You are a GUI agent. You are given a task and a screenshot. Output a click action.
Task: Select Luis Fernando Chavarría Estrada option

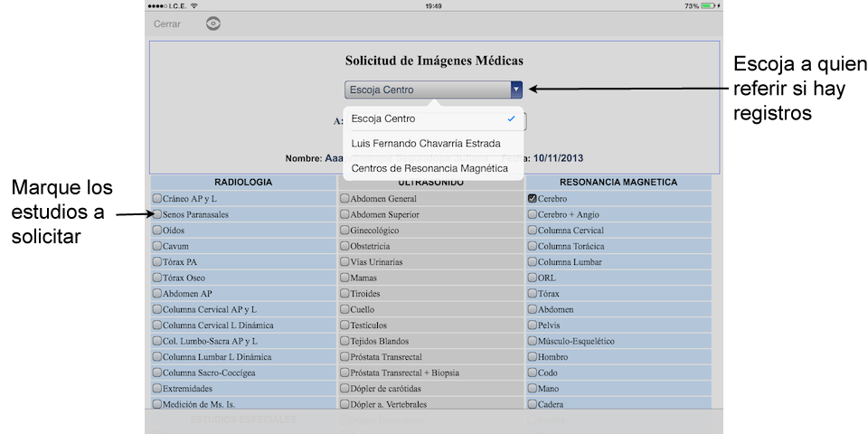click(425, 143)
